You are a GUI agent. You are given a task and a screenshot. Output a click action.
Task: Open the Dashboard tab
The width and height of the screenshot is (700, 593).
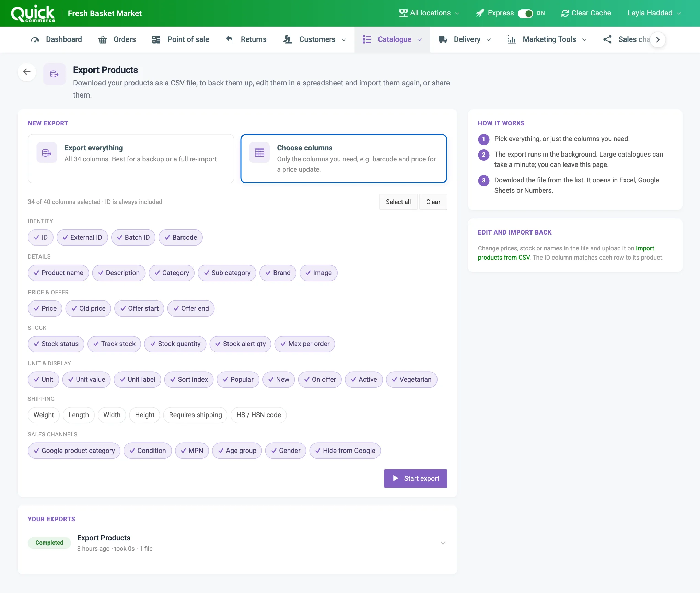point(56,39)
